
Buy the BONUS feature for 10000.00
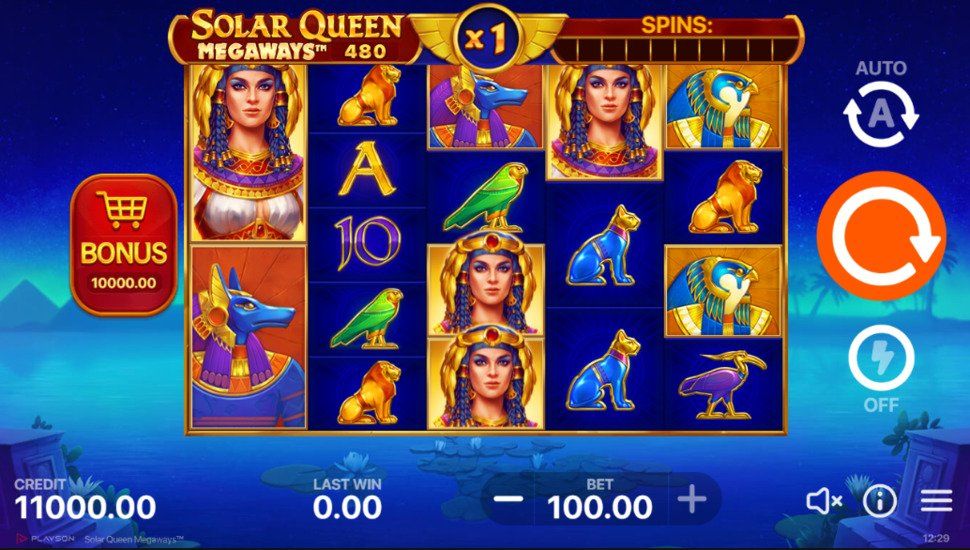[124, 245]
